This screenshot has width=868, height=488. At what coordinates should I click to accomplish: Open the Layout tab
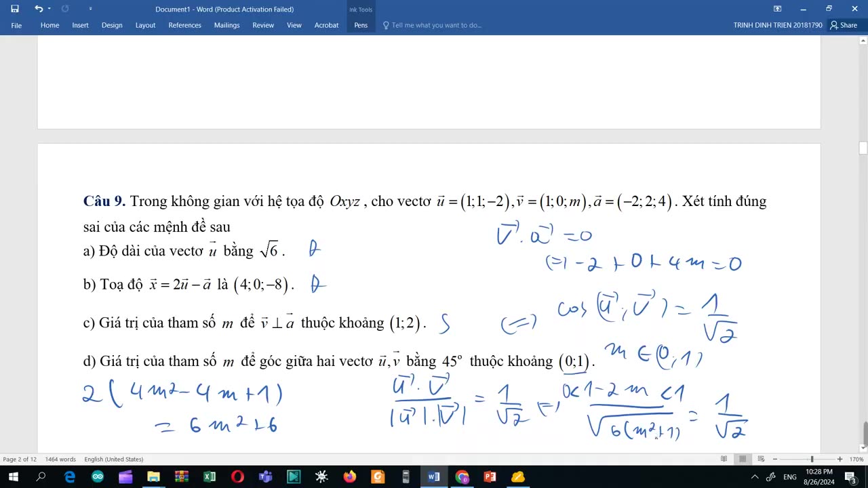pos(145,25)
